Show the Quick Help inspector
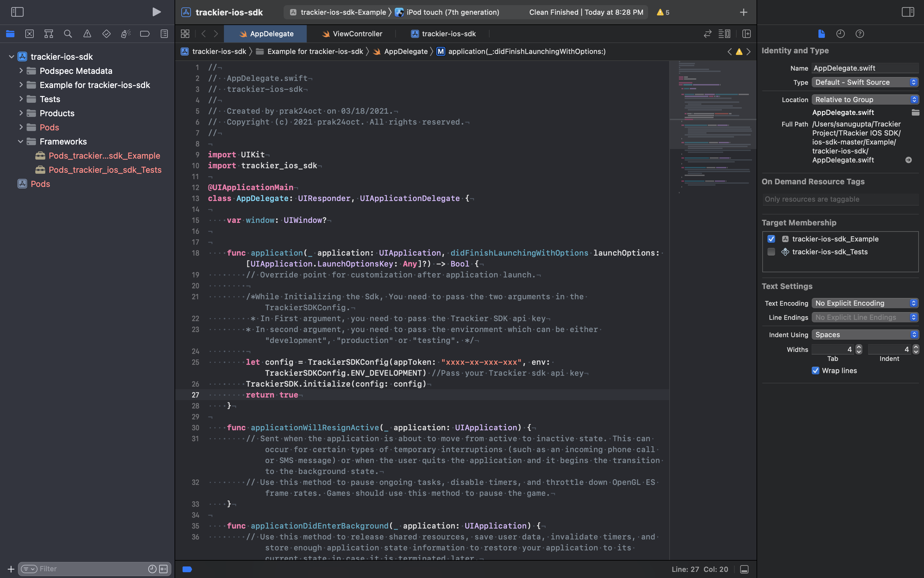 [x=860, y=34]
